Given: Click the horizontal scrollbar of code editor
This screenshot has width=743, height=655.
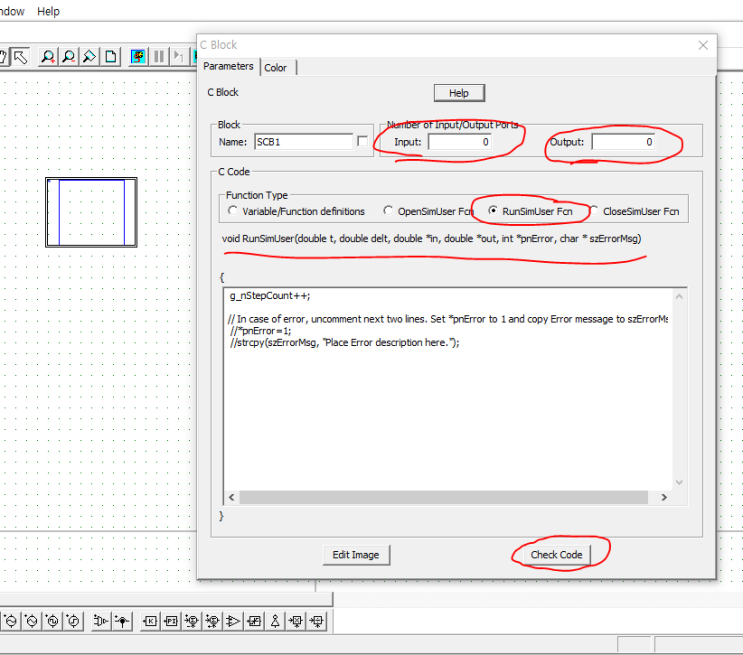Looking at the screenshot, I should tap(444, 497).
